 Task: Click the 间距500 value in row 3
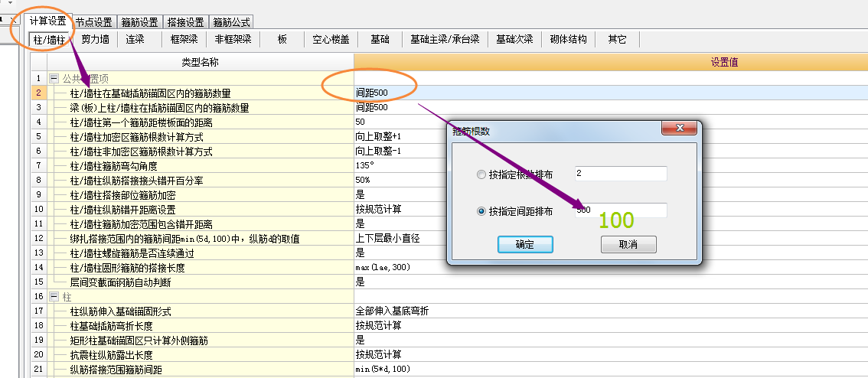371,107
